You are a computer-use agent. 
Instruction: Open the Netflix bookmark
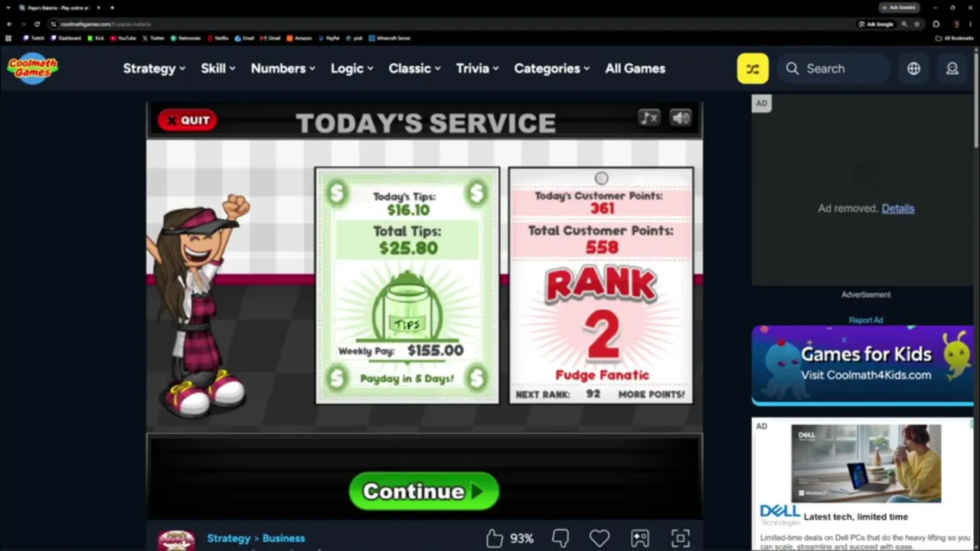click(x=217, y=37)
